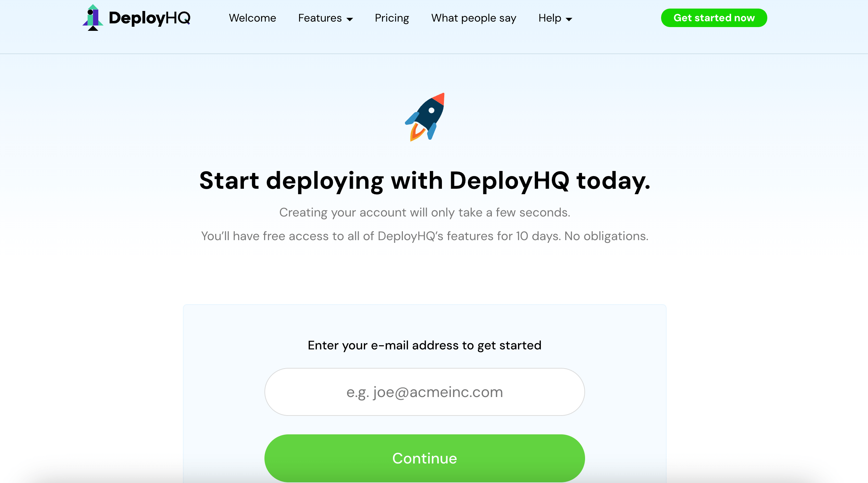Click the joe@acmeinc.com placeholder text
Image resolution: width=868 pixels, height=483 pixels.
click(x=424, y=392)
